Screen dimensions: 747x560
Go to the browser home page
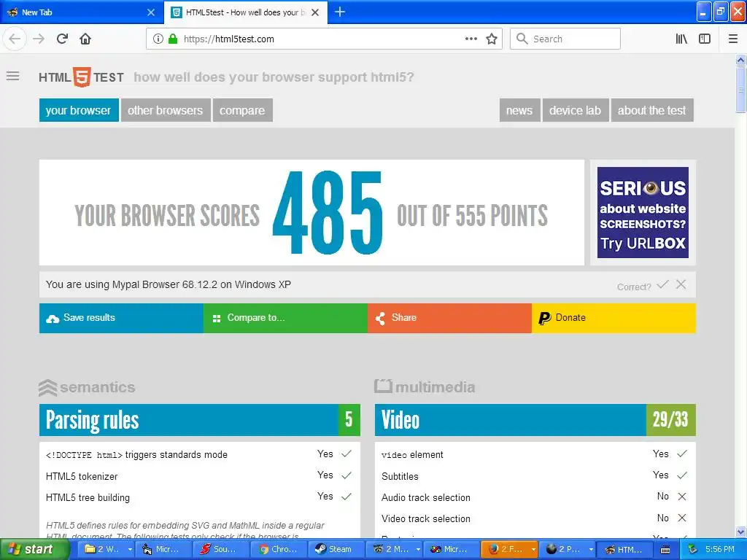[85, 39]
